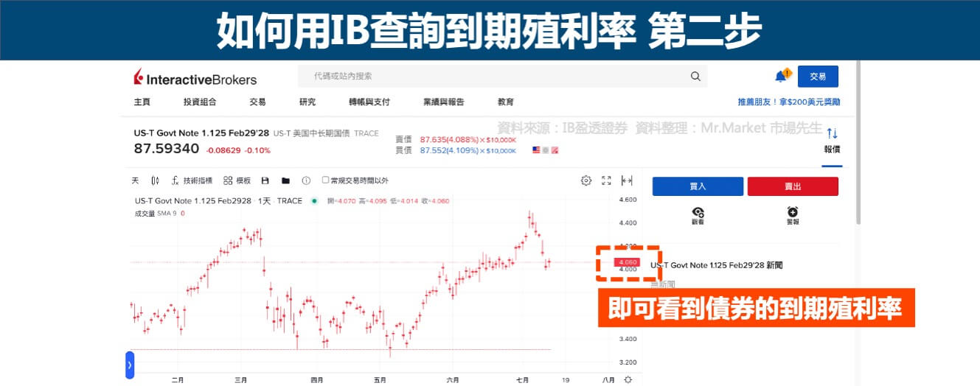Image resolution: width=980 pixels, height=386 pixels.
Task: Open the 業績與報告 menu
Action: [x=444, y=102]
